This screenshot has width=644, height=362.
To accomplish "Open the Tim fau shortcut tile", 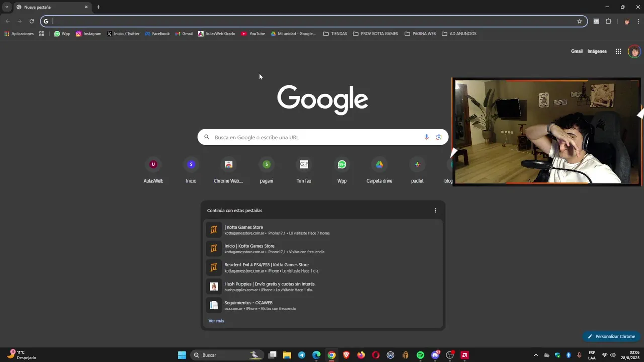I will pyautogui.click(x=304, y=171).
